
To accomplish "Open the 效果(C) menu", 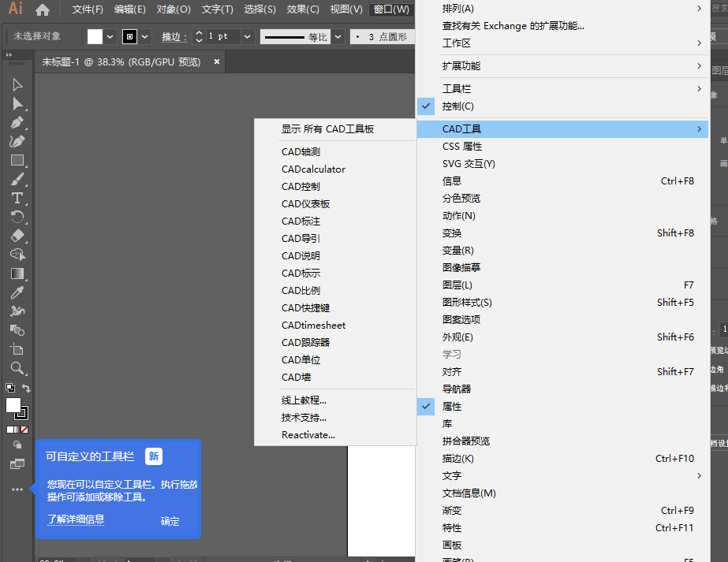I will 303,9.
